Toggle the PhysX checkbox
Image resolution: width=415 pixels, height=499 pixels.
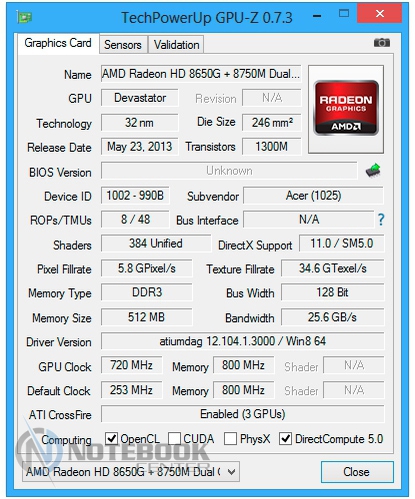(x=230, y=439)
